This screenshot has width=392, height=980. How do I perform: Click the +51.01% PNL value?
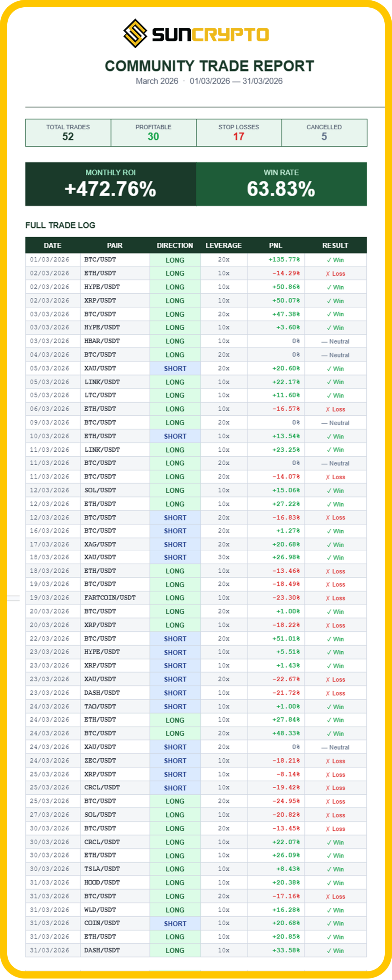(x=286, y=639)
